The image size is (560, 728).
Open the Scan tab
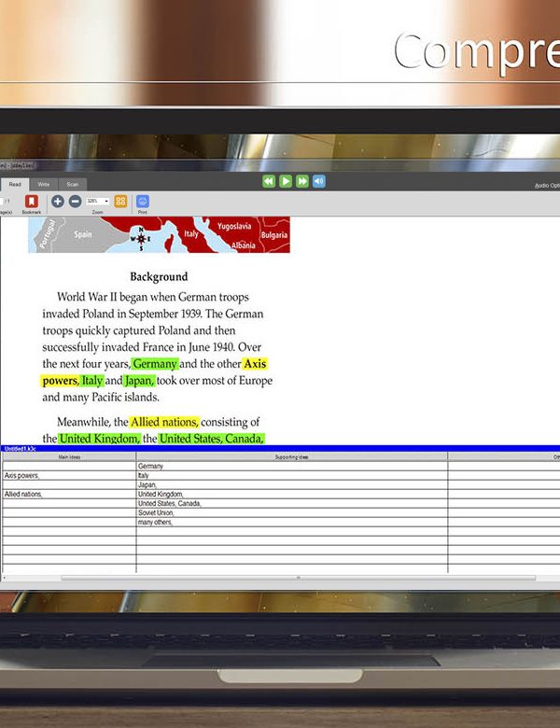coord(72,184)
